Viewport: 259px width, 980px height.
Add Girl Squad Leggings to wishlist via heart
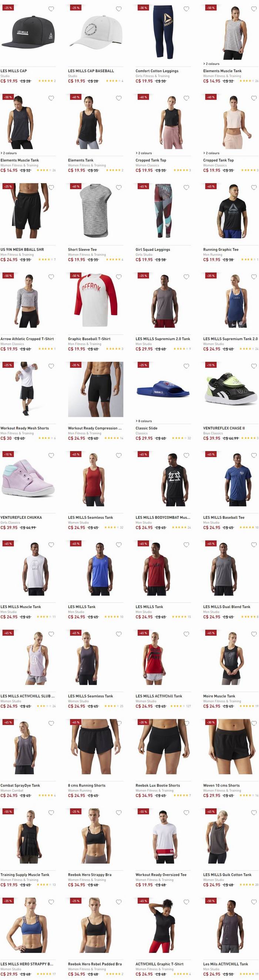point(186,187)
